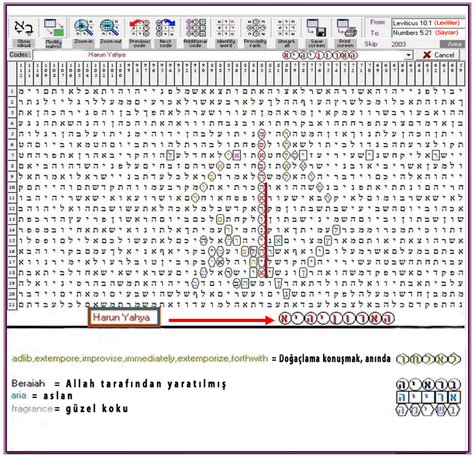Go to Previous code icon

140,28
